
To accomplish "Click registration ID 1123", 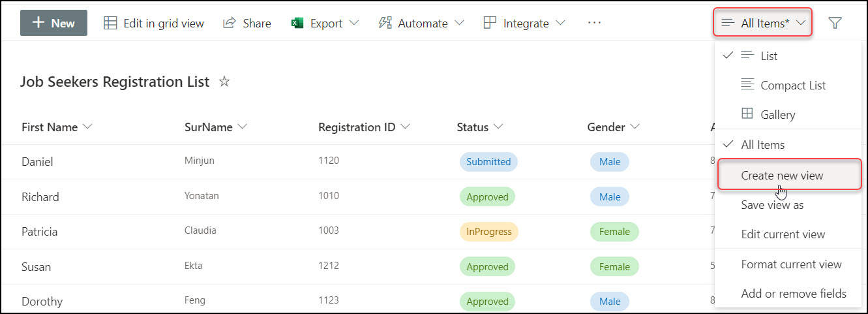I will 329,300.
